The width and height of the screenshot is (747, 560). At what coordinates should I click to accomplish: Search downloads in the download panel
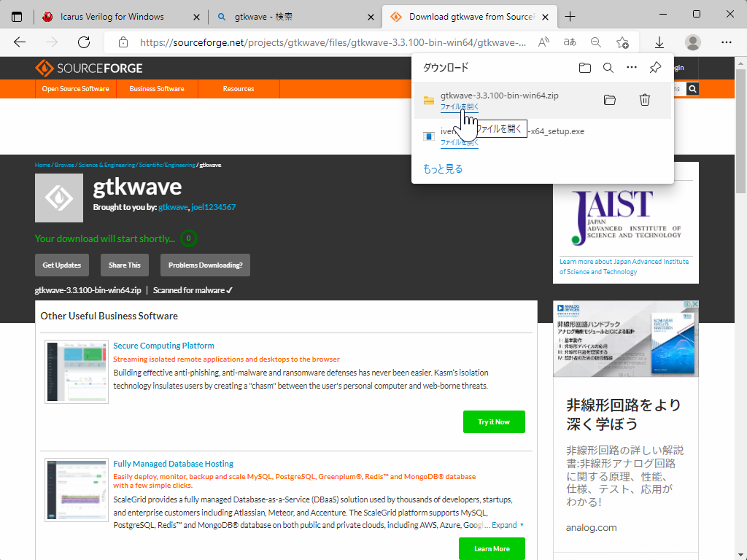tap(608, 68)
